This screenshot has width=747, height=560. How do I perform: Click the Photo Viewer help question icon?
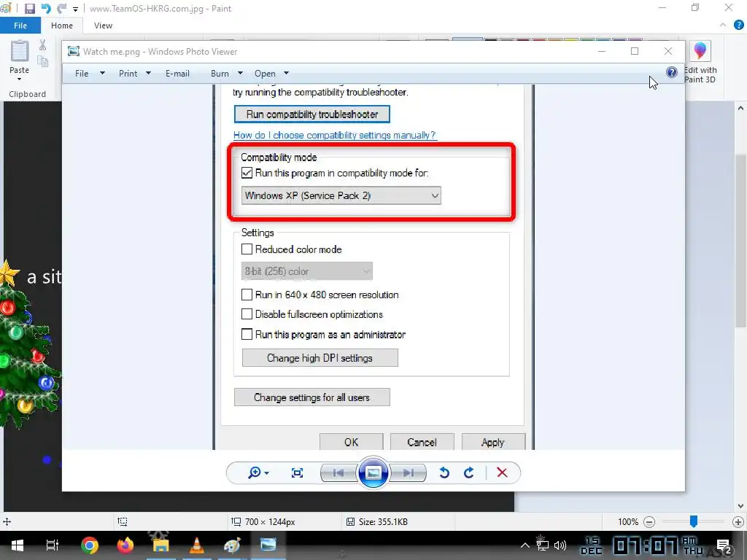672,72
